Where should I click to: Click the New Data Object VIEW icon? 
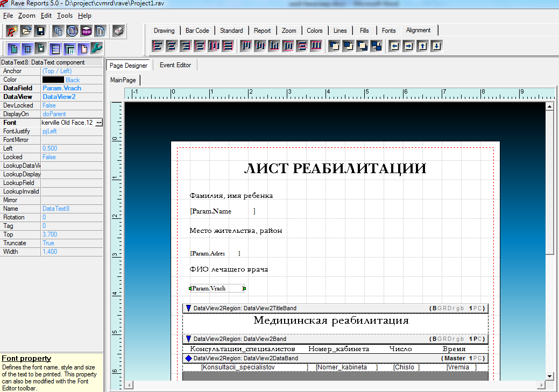pos(86,31)
